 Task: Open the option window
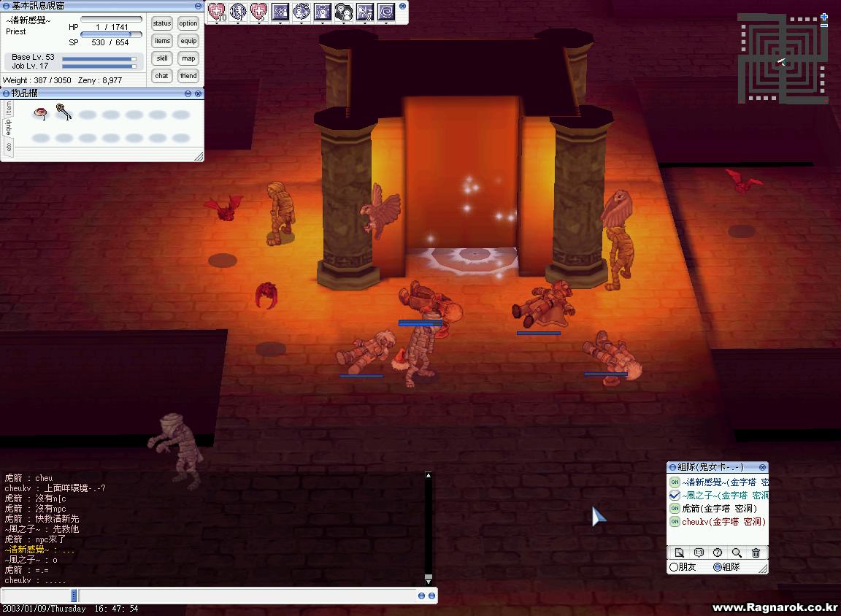[x=188, y=23]
